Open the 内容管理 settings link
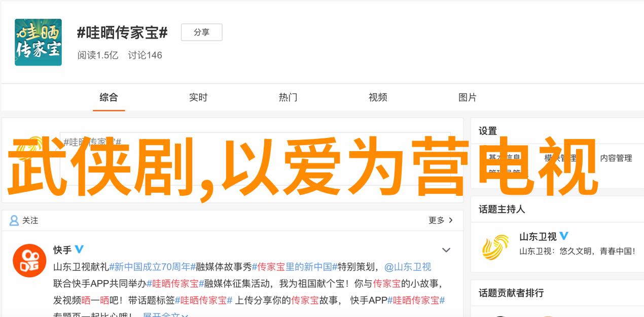644x317 pixels. pos(616,158)
